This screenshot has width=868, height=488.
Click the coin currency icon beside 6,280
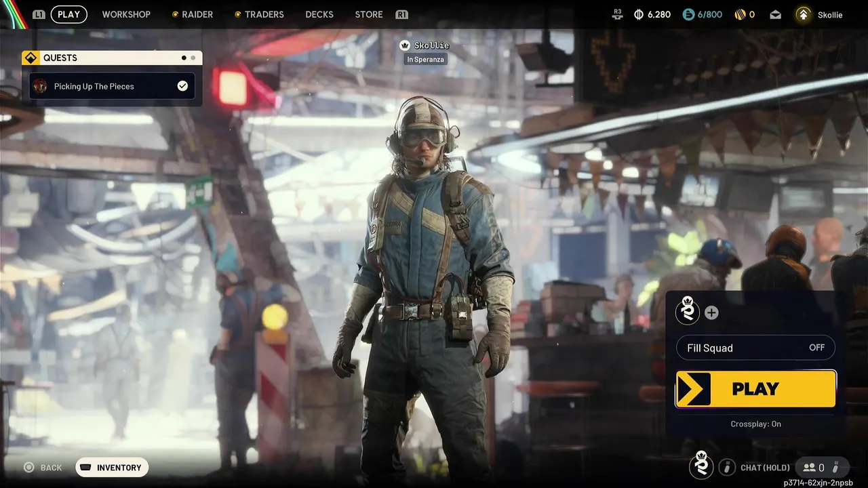638,14
